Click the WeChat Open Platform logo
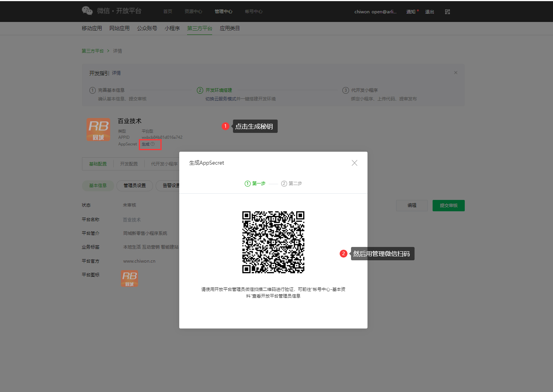Viewport: 553px width, 392px height. tap(111, 11)
